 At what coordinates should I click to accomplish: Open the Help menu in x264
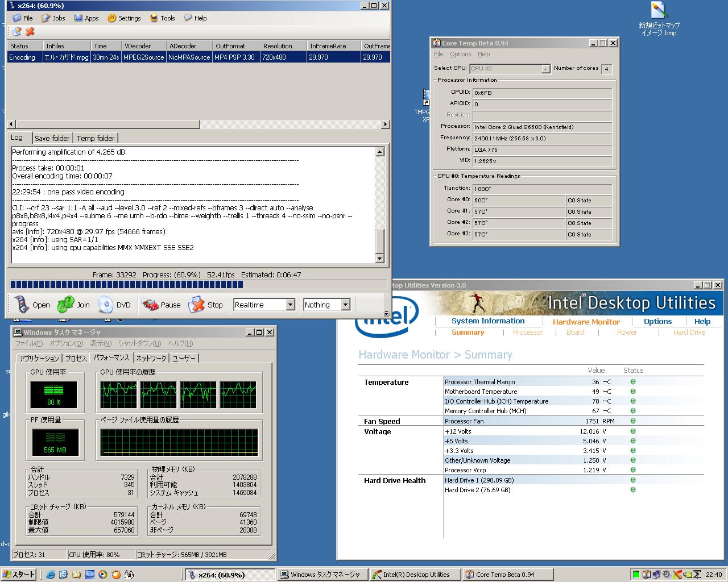[x=195, y=18]
